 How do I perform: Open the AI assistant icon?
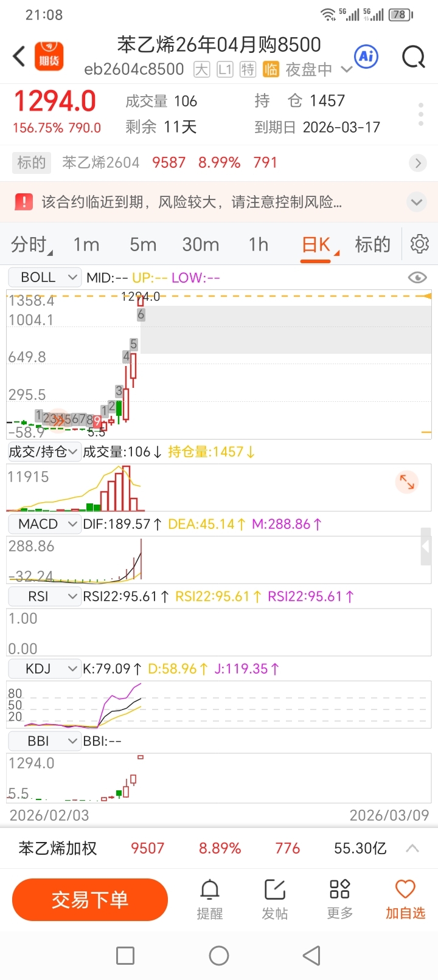pos(366,57)
